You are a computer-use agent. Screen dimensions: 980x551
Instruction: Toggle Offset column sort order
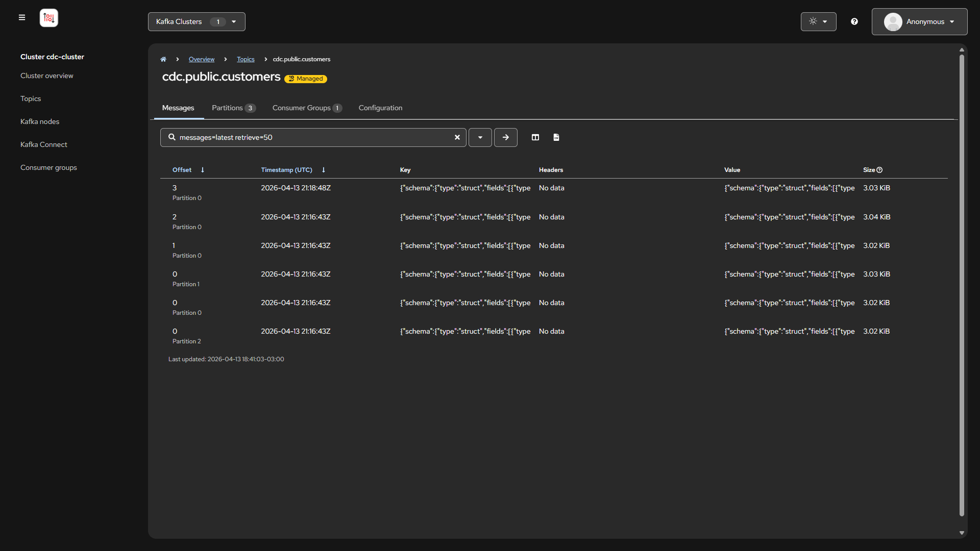click(x=203, y=170)
